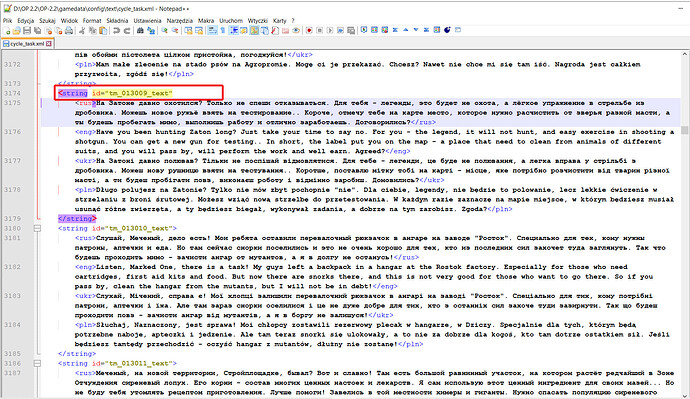Viewport: 690px width, 399px height.
Task: Open the Karty menu
Action: pos(279,21)
